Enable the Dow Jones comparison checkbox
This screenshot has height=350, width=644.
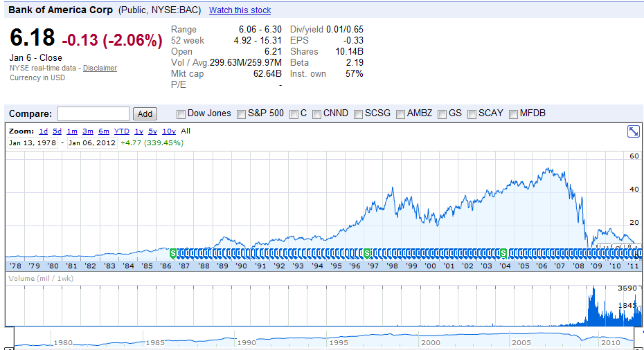coord(181,114)
